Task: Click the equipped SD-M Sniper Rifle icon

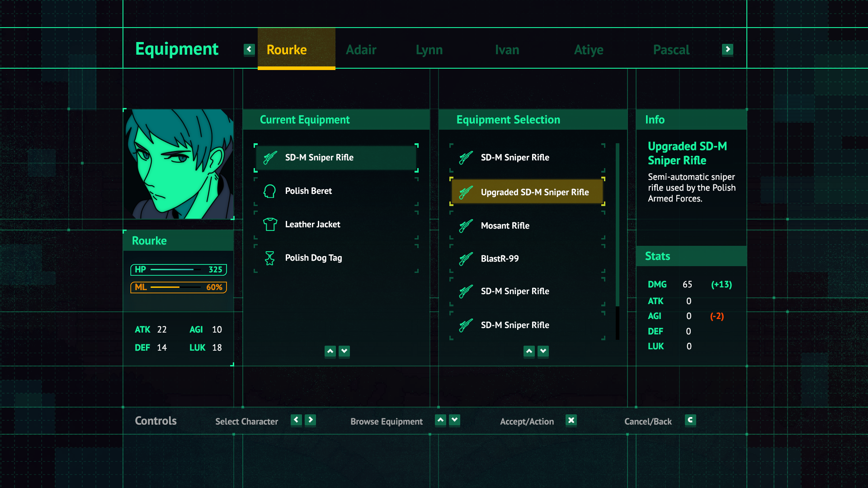Action: point(270,158)
